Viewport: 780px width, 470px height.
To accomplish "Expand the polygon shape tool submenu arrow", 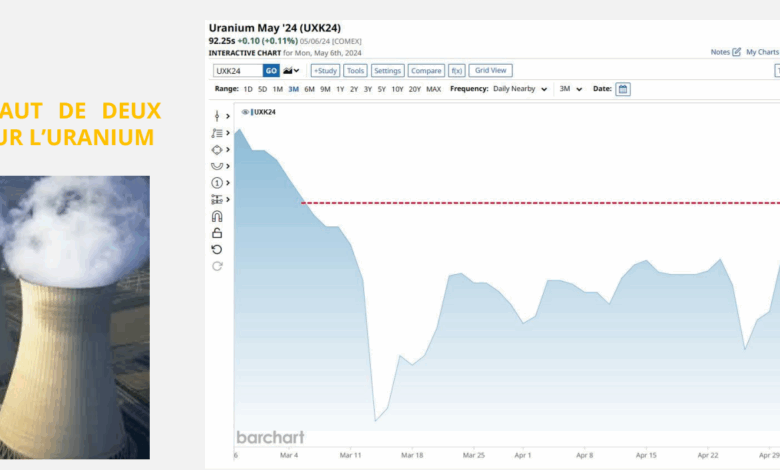I will tap(228, 150).
